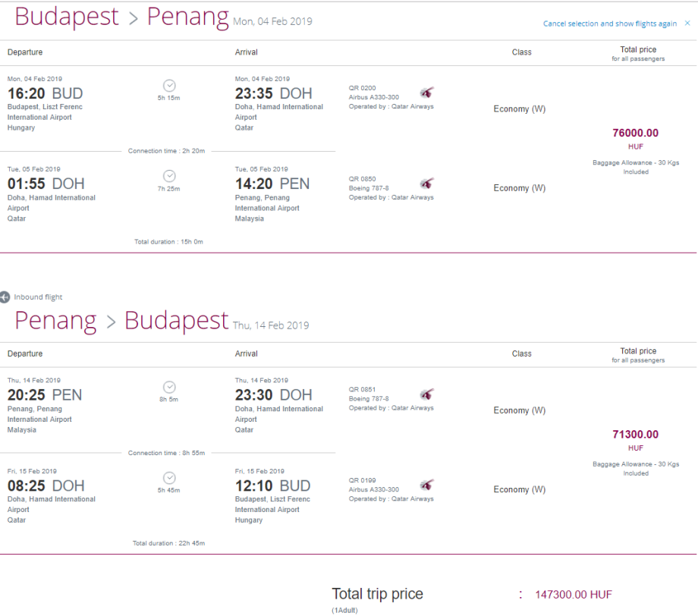Select the 76000.00 HUF outbound price
Image resolution: width=698 pixels, height=616 pixels.
(x=635, y=134)
